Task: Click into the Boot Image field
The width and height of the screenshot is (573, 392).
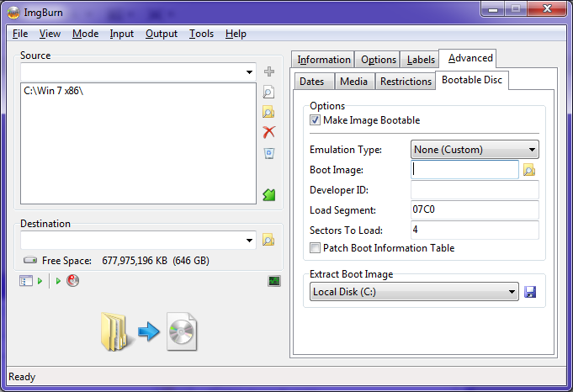Action: pyautogui.click(x=464, y=170)
